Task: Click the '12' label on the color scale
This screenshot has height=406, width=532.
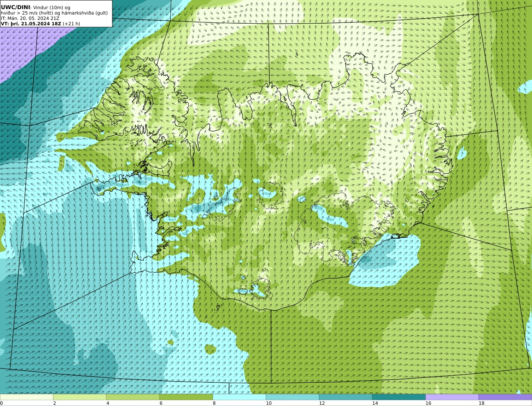Action: coord(322,403)
